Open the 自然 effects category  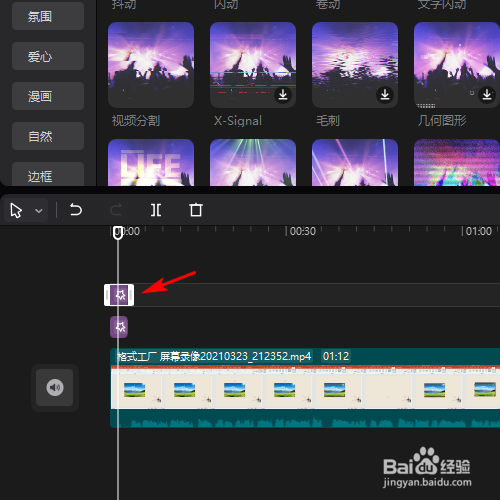48,136
